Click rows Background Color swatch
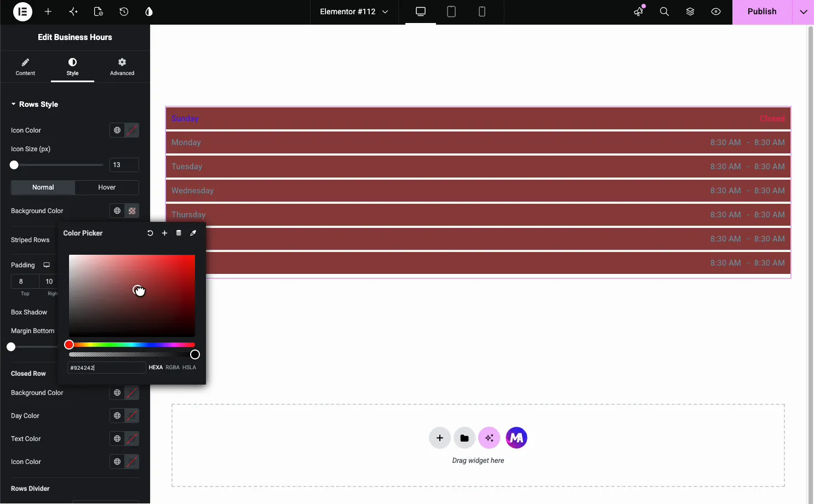Viewport: 814px width, 504px height. (132, 211)
